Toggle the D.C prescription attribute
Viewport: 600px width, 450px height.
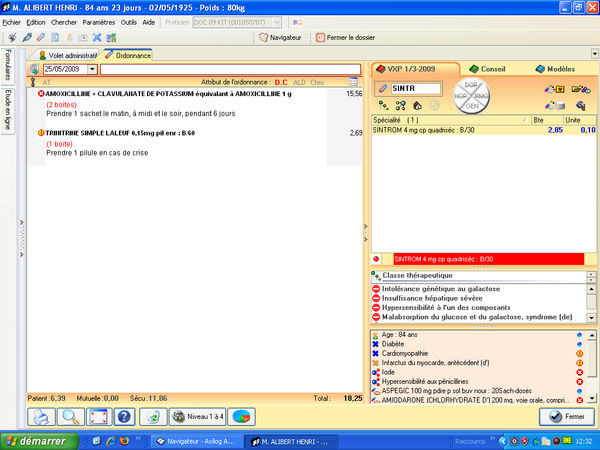(x=281, y=83)
